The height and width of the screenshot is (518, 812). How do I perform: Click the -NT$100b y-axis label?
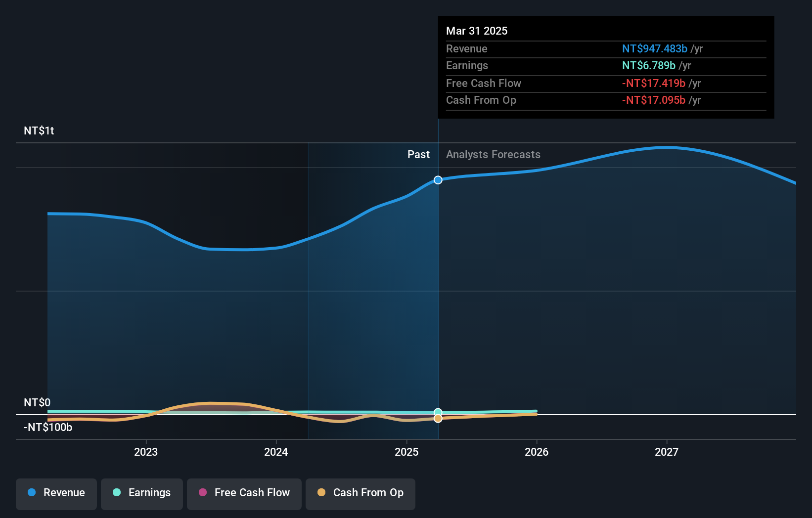(x=48, y=427)
